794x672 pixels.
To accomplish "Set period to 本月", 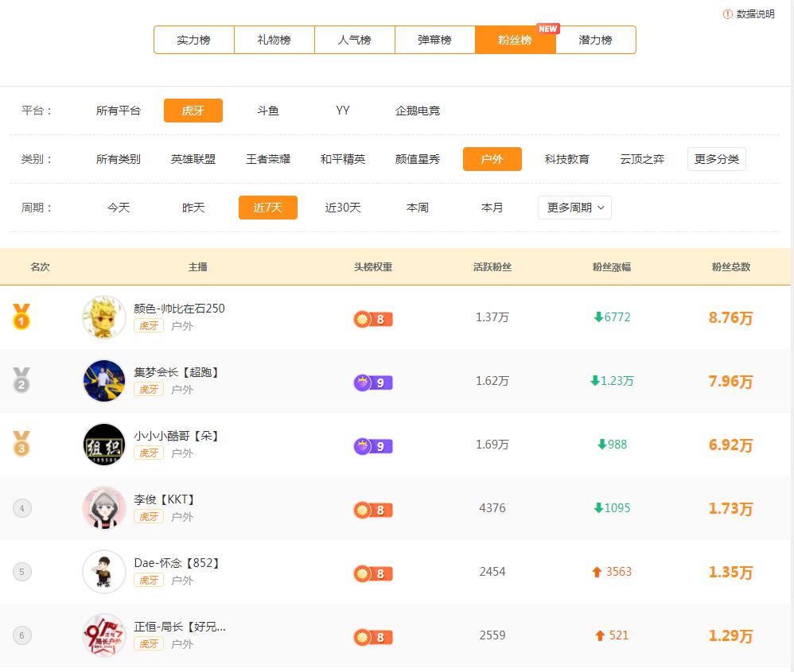I will tap(492, 208).
